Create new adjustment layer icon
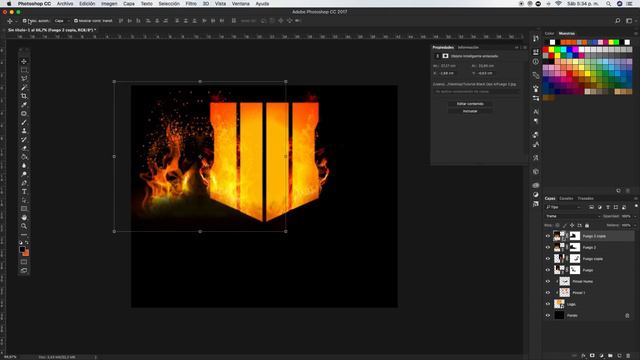 pos(601,356)
